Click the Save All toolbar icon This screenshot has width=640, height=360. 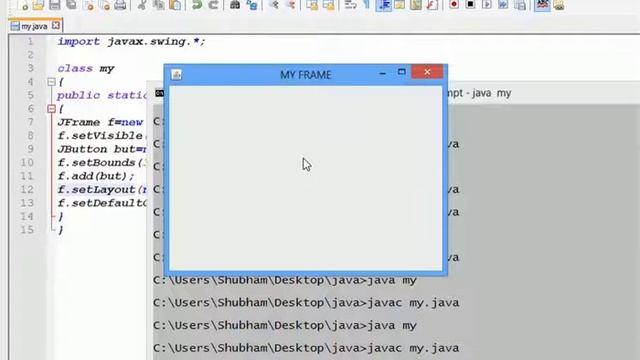pyautogui.click(x=71, y=5)
